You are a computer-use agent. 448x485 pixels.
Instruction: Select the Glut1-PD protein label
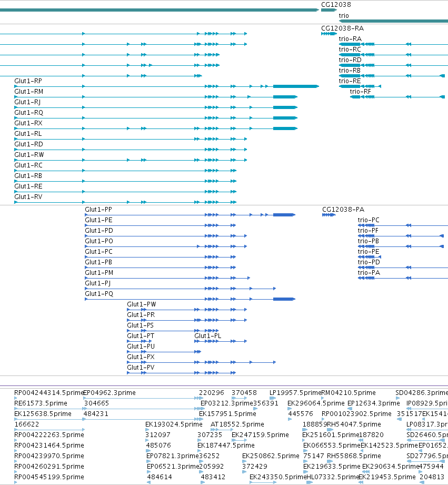point(99,231)
